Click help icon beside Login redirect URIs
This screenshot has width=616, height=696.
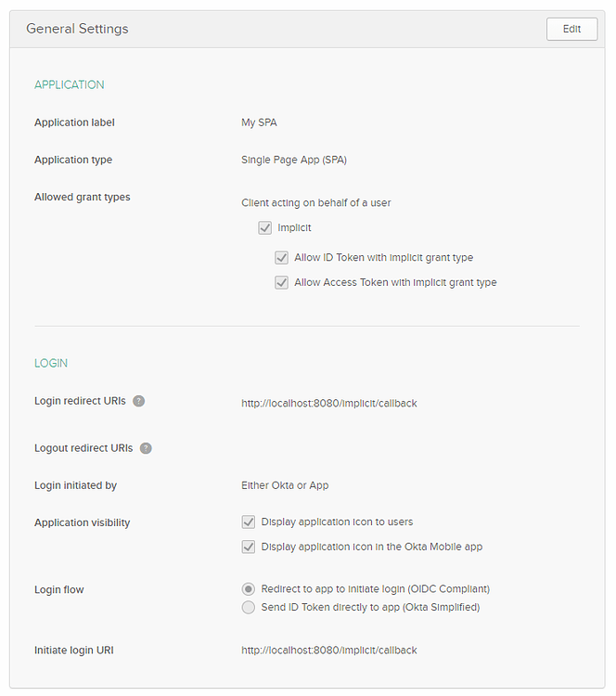tap(139, 401)
